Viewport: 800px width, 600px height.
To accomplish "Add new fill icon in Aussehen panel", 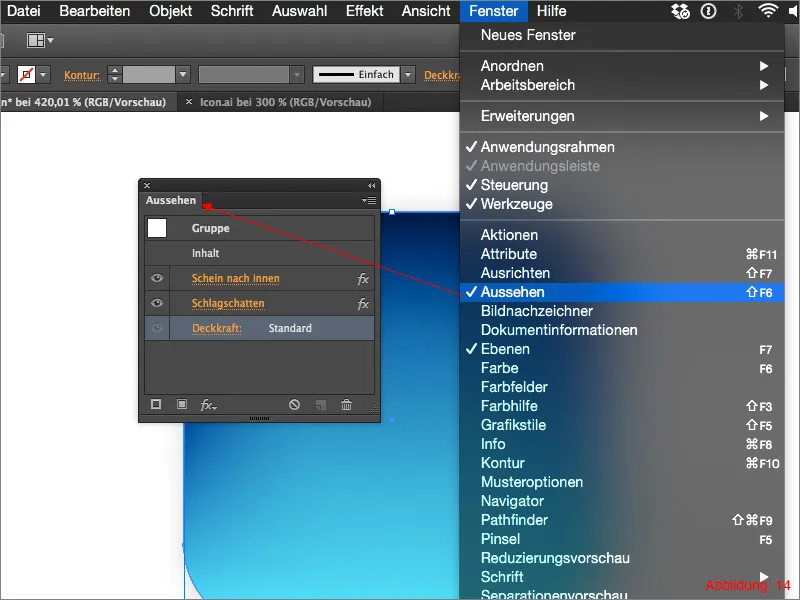I will click(182, 405).
